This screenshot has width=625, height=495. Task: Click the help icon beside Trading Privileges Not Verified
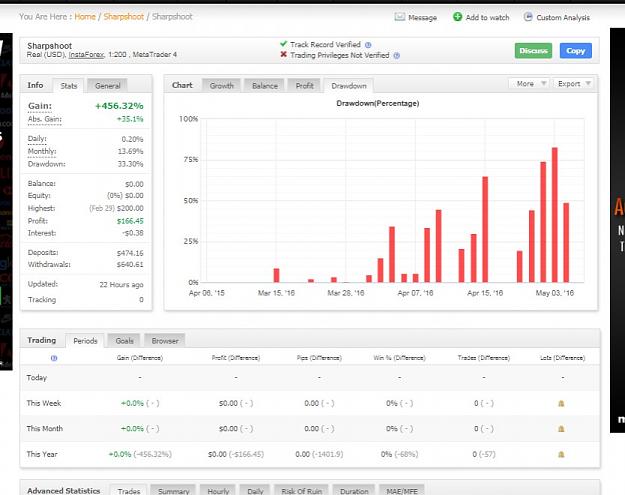[x=397, y=56]
